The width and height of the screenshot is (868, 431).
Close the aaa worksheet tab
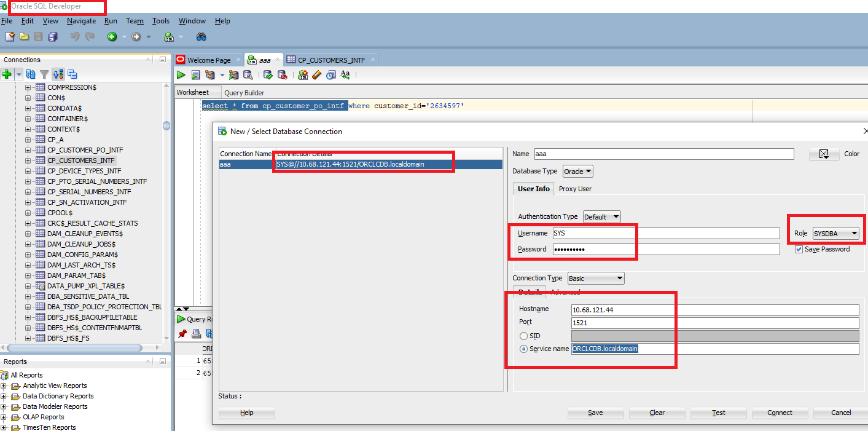[x=277, y=60]
